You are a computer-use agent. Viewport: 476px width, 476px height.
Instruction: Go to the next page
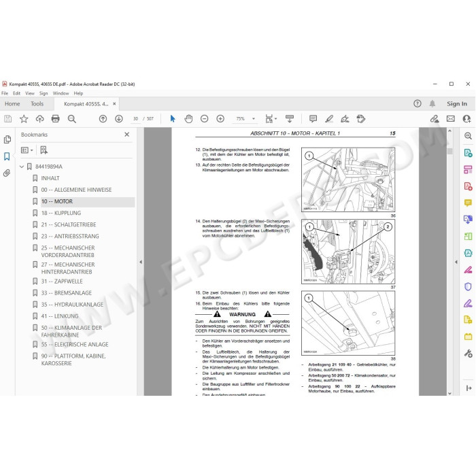click(119, 119)
